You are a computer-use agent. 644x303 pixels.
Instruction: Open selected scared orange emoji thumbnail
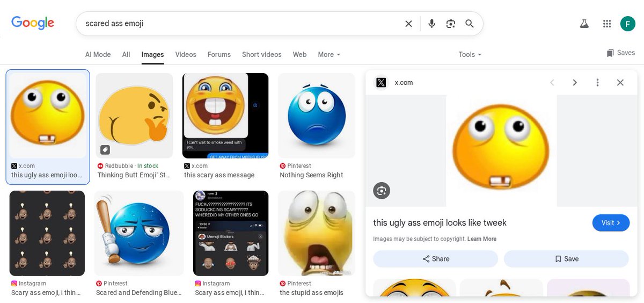pos(48,115)
